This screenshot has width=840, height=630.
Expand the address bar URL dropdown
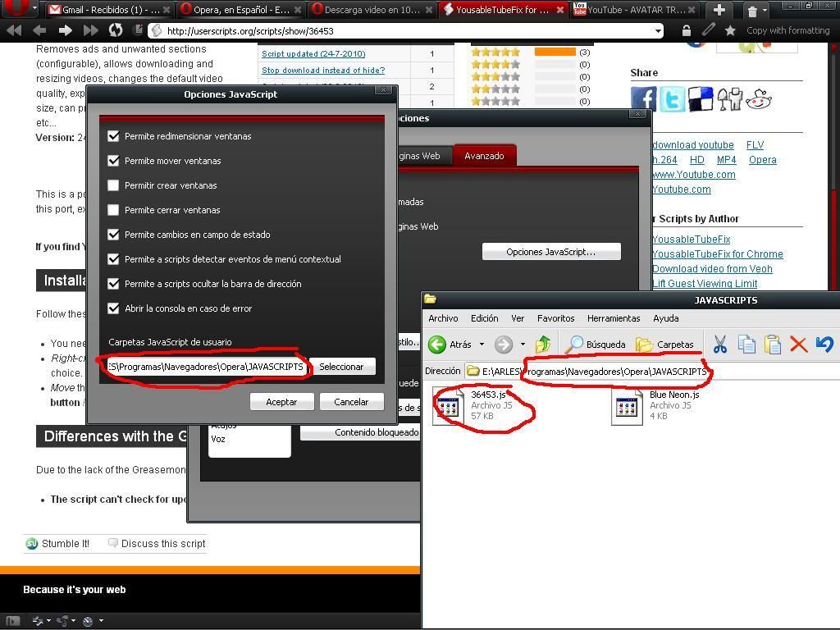(x=657, y=31)
